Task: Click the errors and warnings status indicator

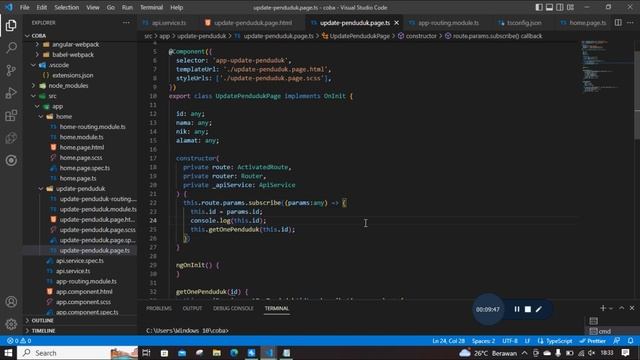Action: tap(19, 341)
